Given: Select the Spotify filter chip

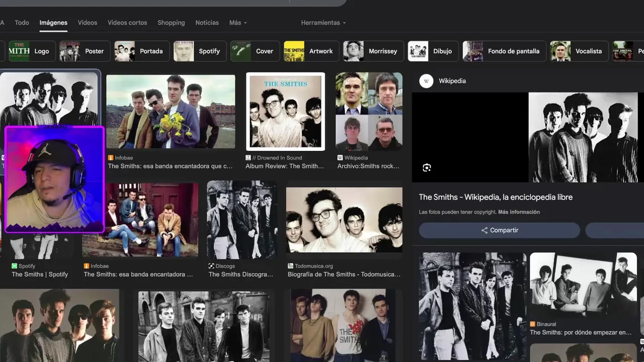Looking at the screenshot, I should click(x=200, y=51).
